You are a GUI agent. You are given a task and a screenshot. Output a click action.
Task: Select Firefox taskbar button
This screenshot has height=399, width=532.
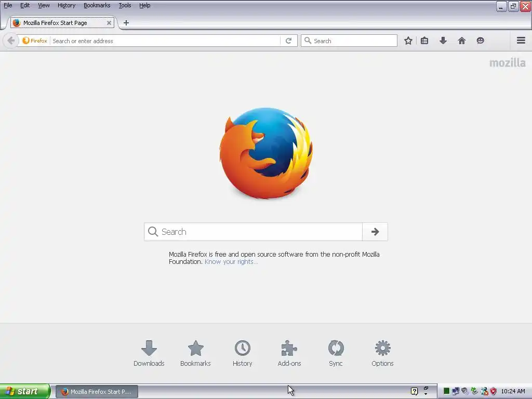[x=97, y=392]
